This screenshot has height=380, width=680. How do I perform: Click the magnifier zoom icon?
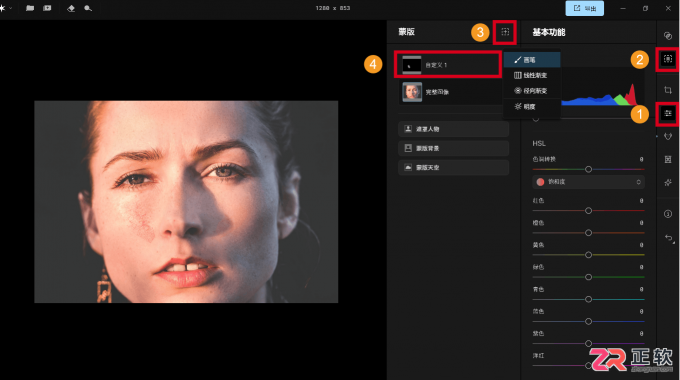88,8
